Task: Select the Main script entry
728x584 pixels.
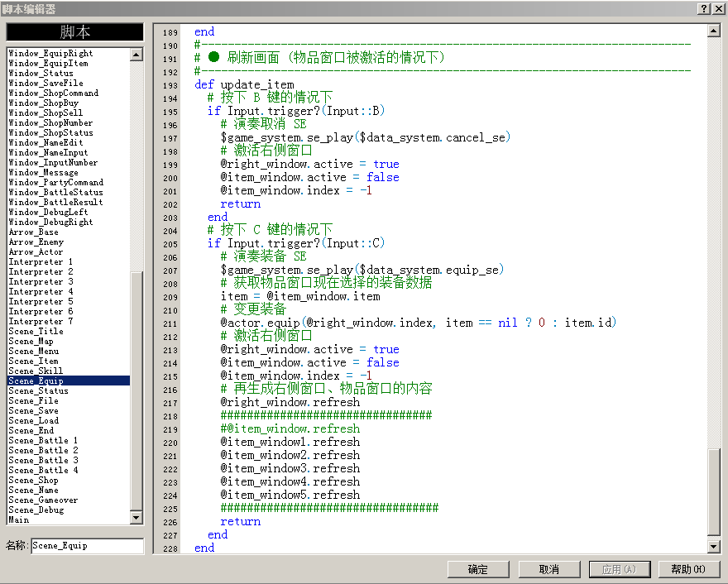Action: pyautogui.click(x=68, y=520)
